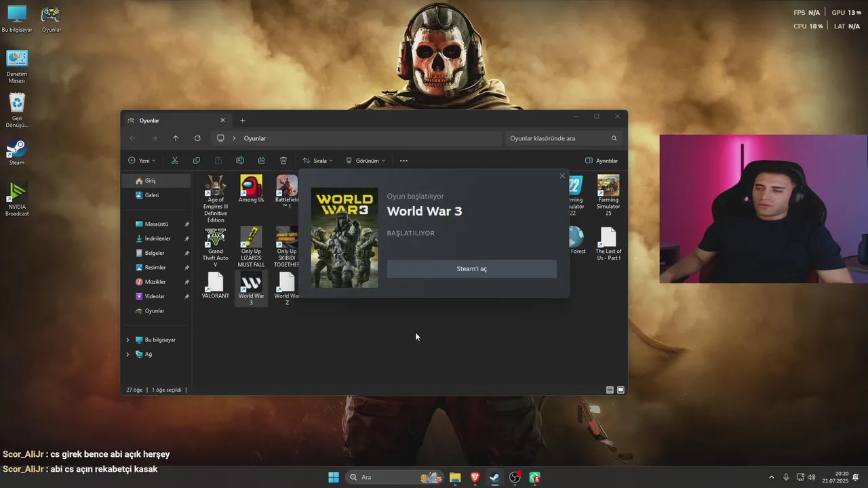
Task: Click the Oyunlar klasöründe ara search box
Action: point(564,138)
